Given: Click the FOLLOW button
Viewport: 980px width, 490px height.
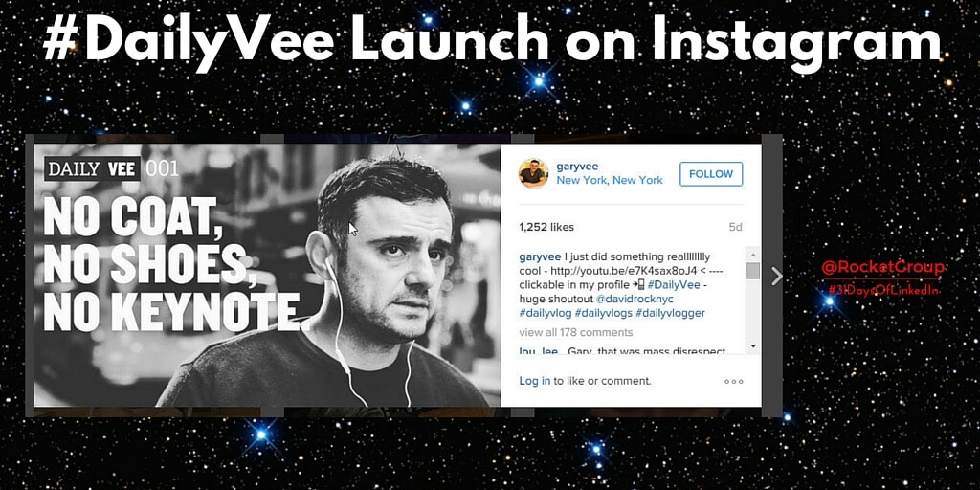Looking at the screenshot, I should tap(711, 174).
